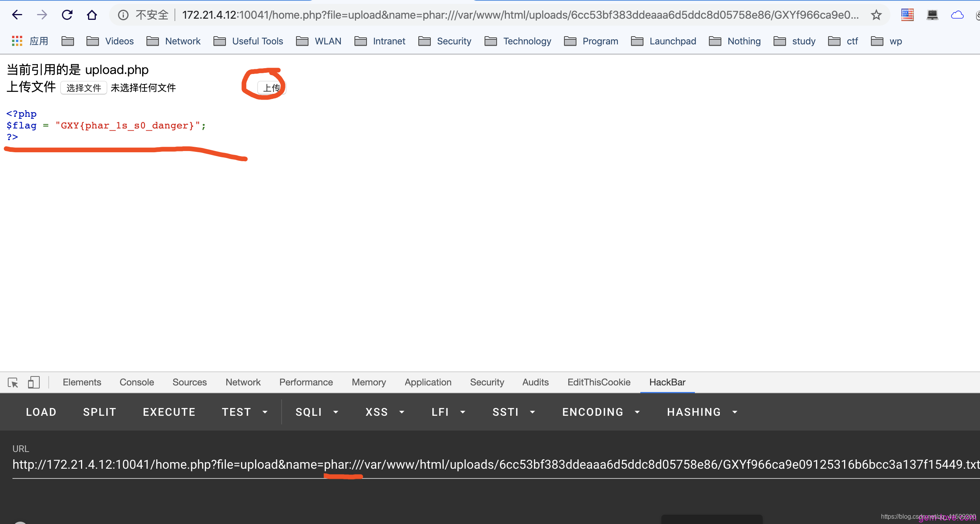Open the apps (应用) shortcut
The height and width of the screenshot is (524, 980).
pyautogui.click(x=30, y=41)
